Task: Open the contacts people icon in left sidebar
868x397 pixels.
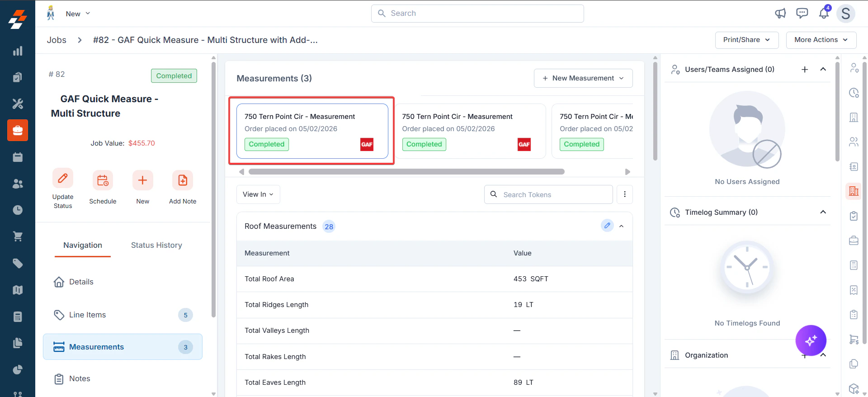Action: click(18, 184)
